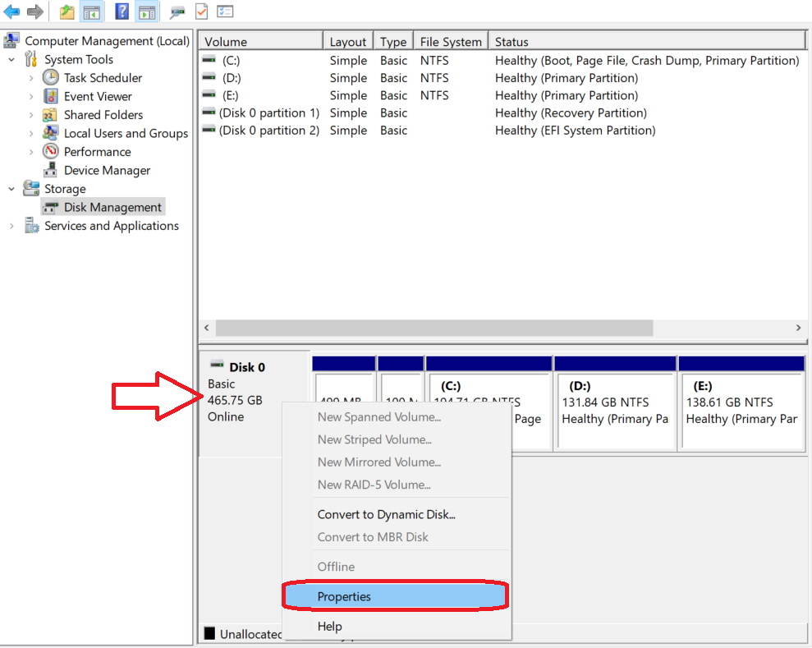Expand the Event Viewer node
Screen dimensions: 812x648
[x=31, y=97]
